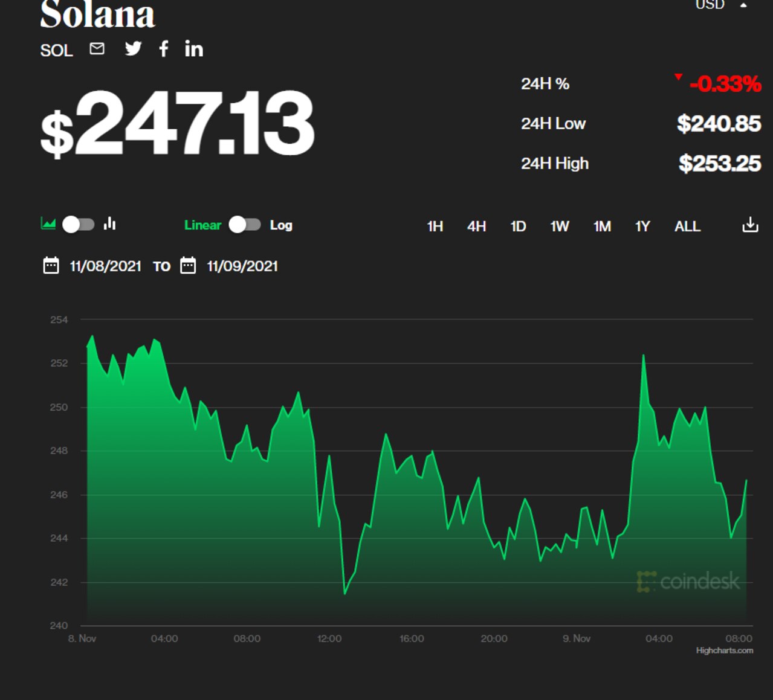Click the 240 y-axis label
773x700 pixels.
[59, 626]
